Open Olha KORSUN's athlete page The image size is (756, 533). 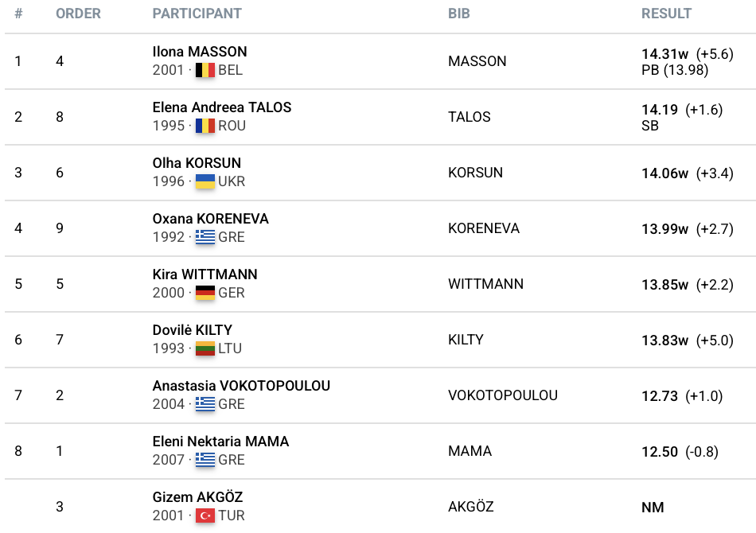(197, 163)
